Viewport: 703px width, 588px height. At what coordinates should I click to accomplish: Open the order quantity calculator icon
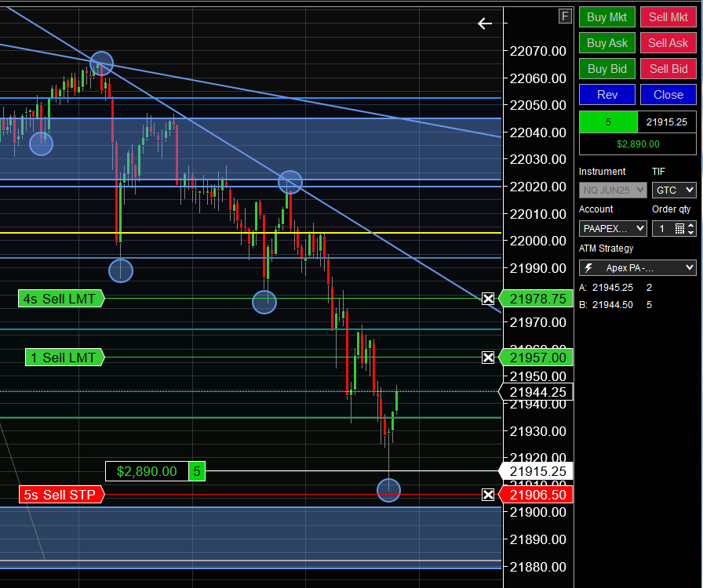(679, 229)
